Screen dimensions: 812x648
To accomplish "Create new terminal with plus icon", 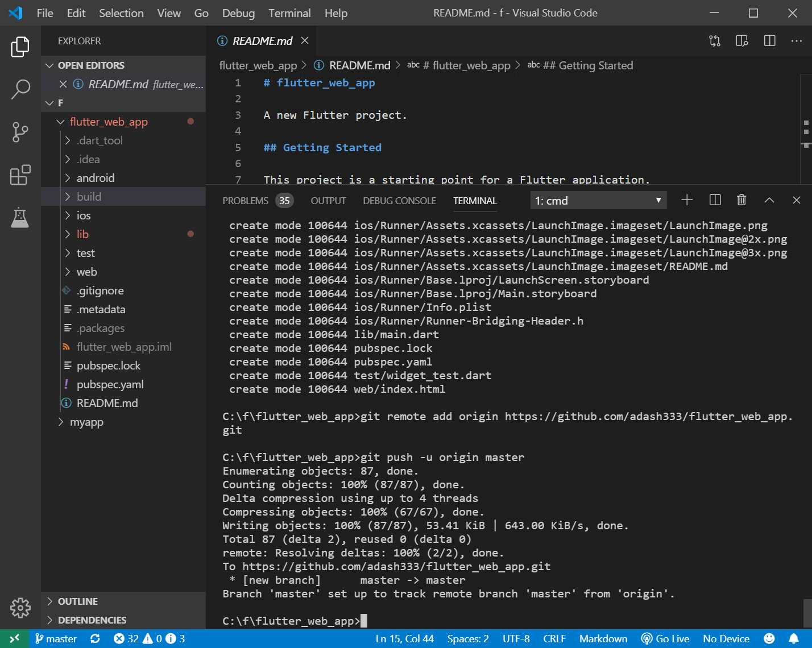I will [x=687, y=200].
